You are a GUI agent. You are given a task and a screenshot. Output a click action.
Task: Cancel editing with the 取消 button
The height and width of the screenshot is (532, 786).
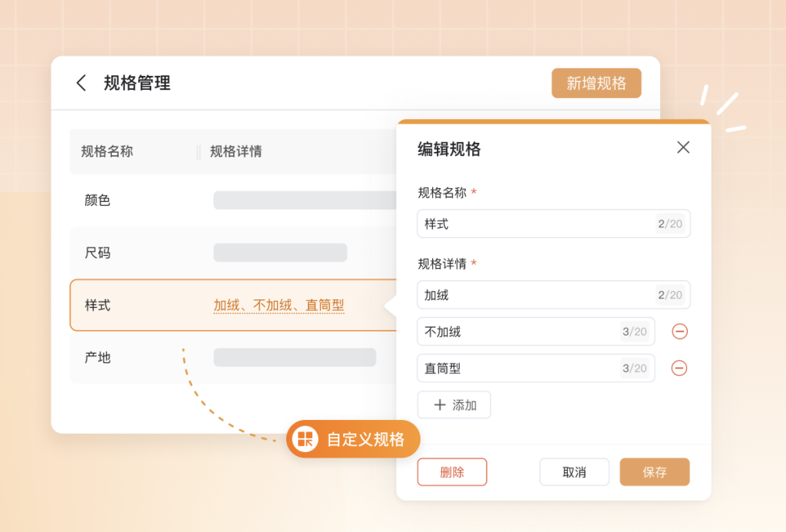pyautogui.click(x=574, y=472)
